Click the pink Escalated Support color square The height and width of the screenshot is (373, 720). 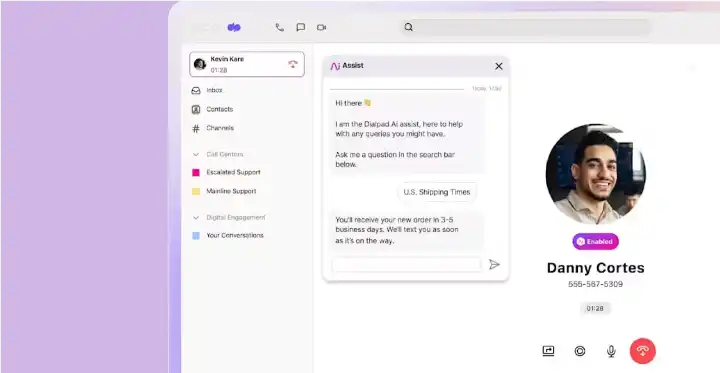coord(196,173)
